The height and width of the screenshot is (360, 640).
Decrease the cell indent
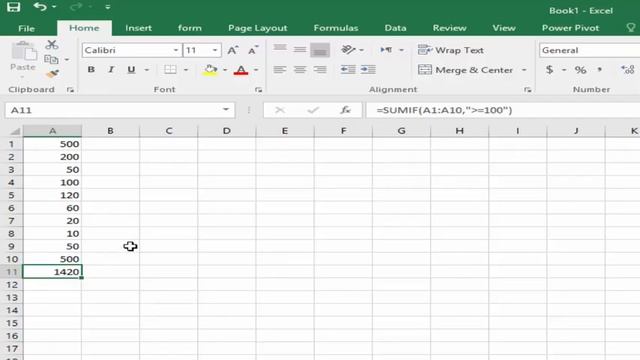tap(348, 70)
